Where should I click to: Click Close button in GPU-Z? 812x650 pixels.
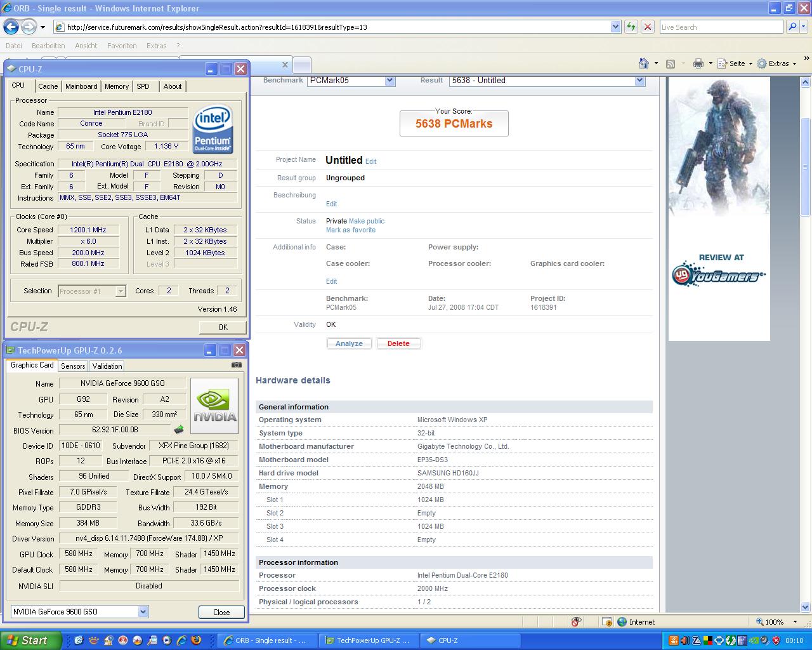click(221, 612)
